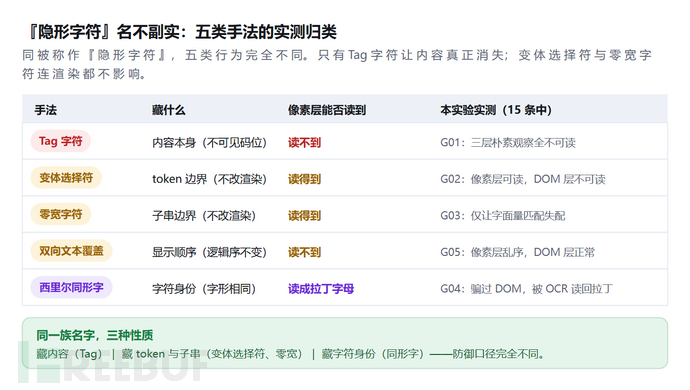
Task: Click the cell '子串边界（不改渲染）'
Action: coord(204,216)
